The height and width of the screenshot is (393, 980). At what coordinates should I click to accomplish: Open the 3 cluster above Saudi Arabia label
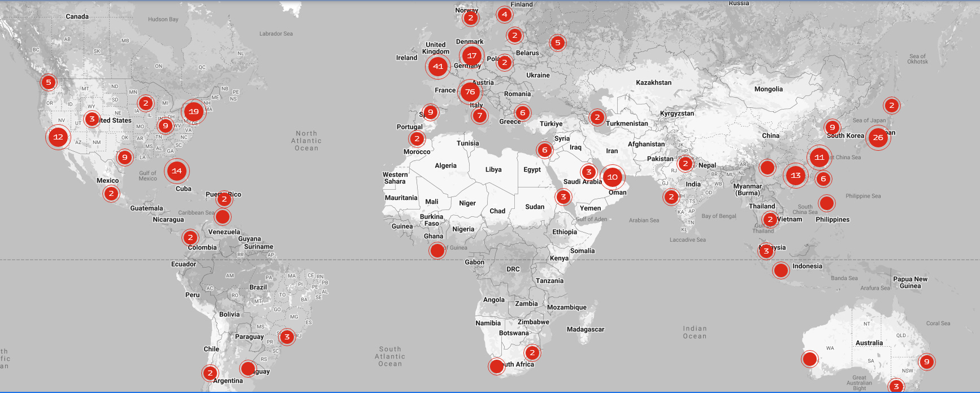click(589, 172)
